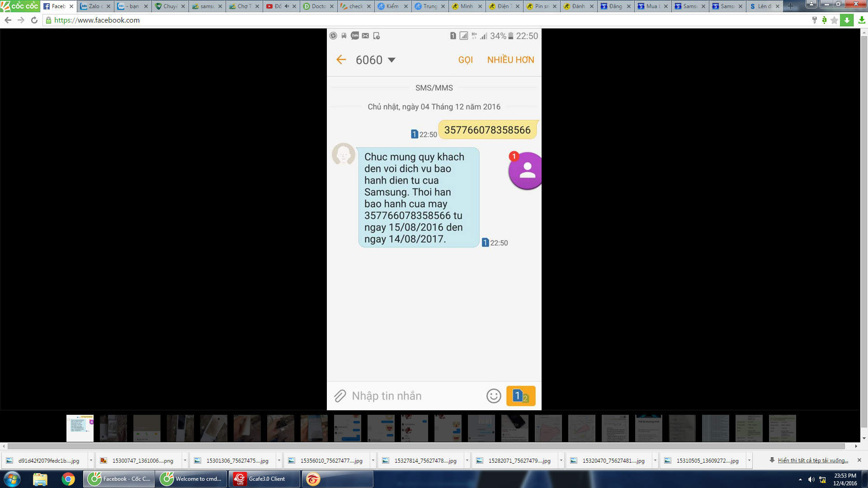This screenshot has width=868, height=488.
Task: Open downloaded file d91d42f2079fedc1b jpg
Action: 44,460
